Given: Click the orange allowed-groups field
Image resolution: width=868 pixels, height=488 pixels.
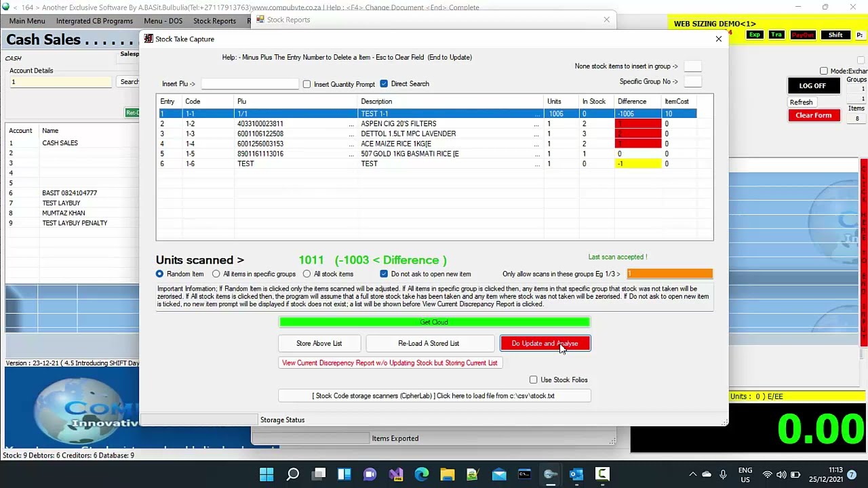Looking at the screenshot, I should click(x=669, y=274).
